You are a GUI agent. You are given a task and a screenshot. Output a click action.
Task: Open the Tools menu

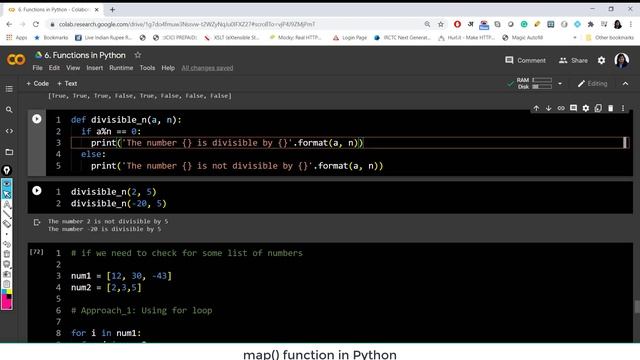click(147, 68)
